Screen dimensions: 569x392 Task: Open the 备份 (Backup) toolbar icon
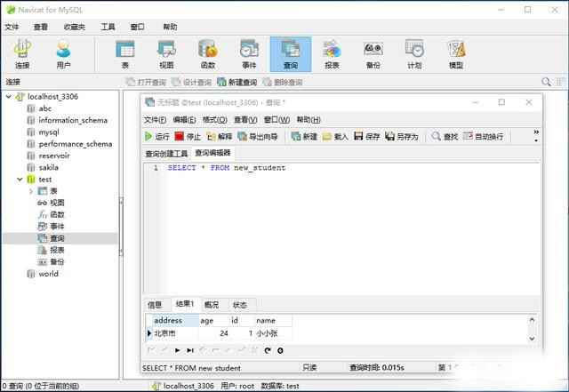coord(373,53)
